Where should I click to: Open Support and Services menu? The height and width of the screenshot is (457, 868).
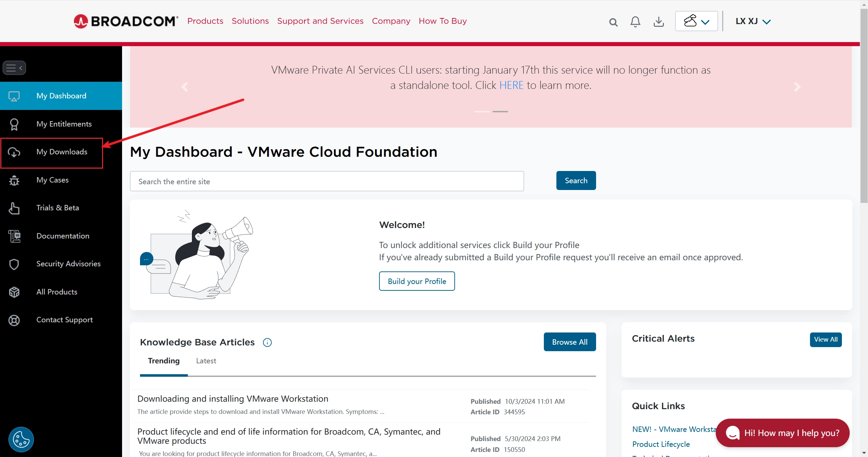click(x=320, y=21)
